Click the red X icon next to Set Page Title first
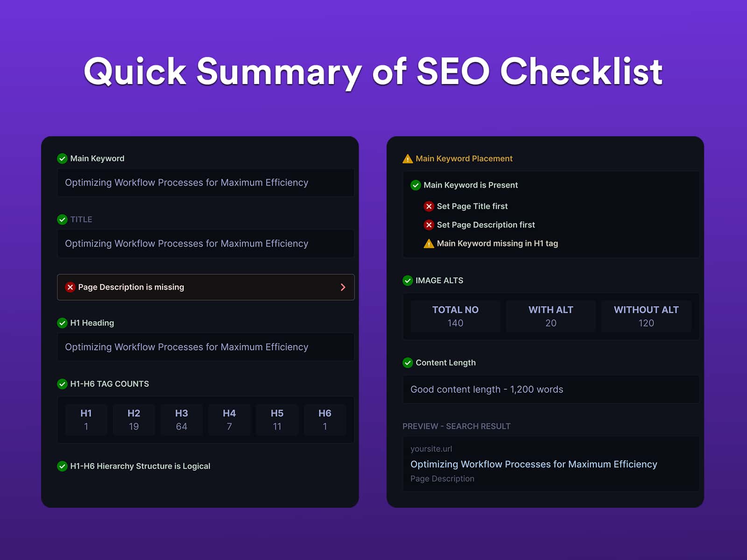Screen dimensions: 747x560 tap(429, 206)
